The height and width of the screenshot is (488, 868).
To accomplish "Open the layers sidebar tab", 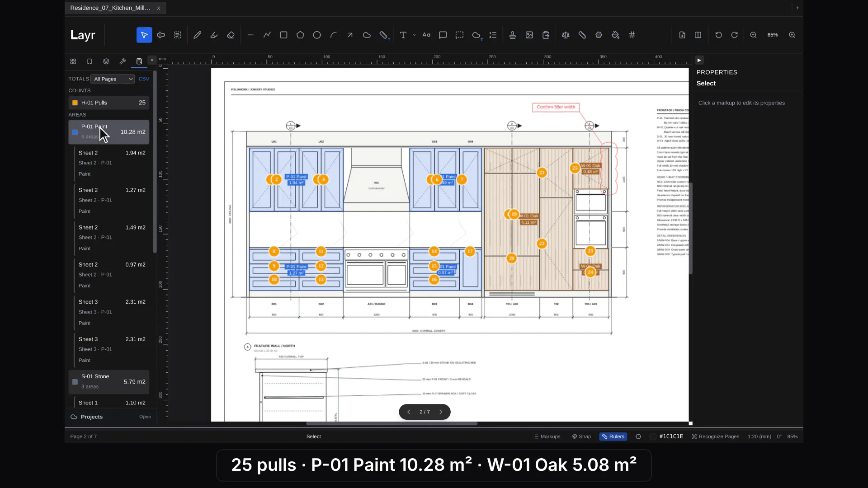I will [x=106, y=61].
